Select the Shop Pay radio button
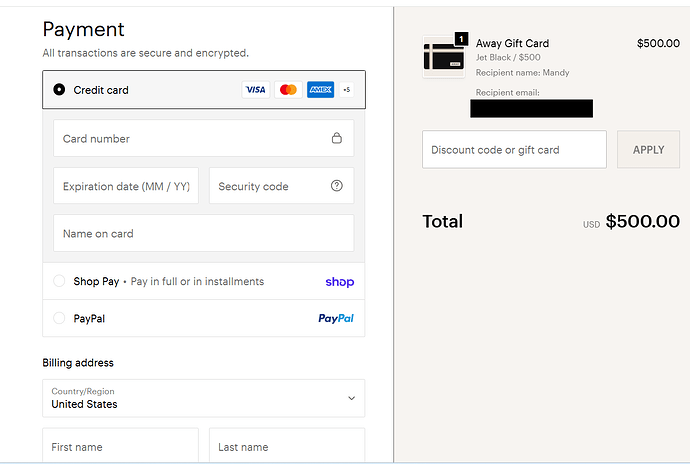This screenshot has height=464, width=690. pos(59,281)
